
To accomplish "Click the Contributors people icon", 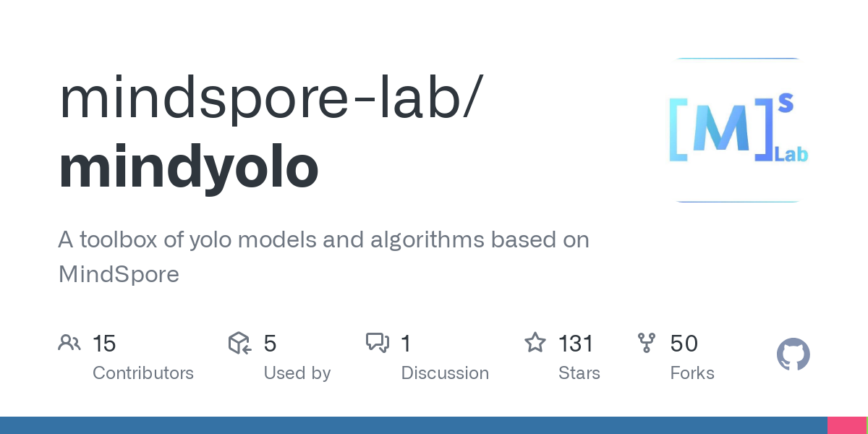I will coord(69,343).
